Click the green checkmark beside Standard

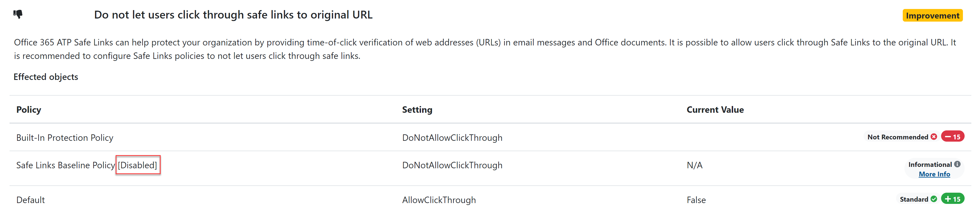934,199
